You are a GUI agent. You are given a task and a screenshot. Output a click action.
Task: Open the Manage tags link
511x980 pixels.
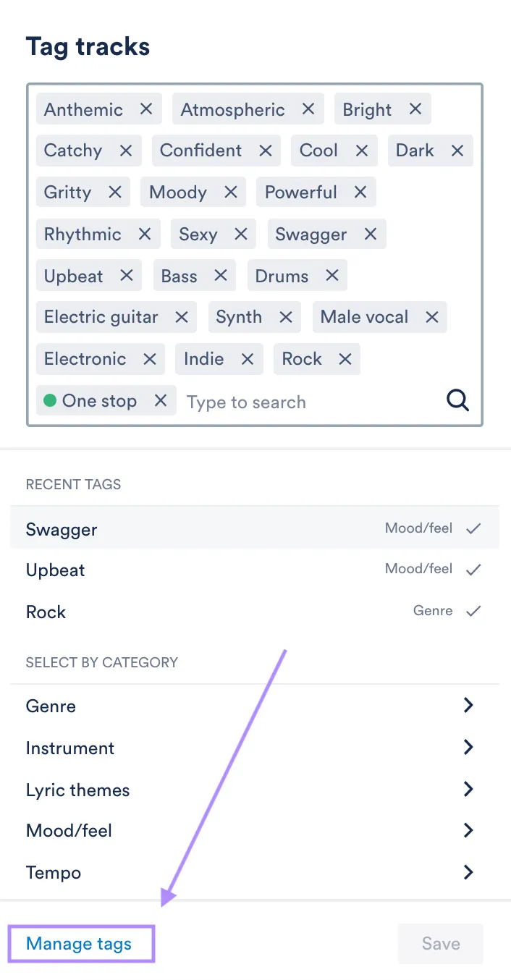[79, 944]
